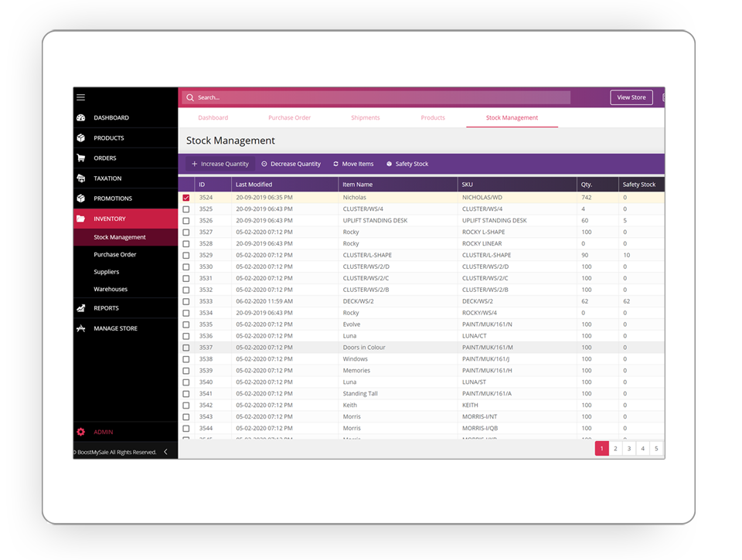Click the Manage Store icon
Screen dimensions: 742x560
pos(81,328)
